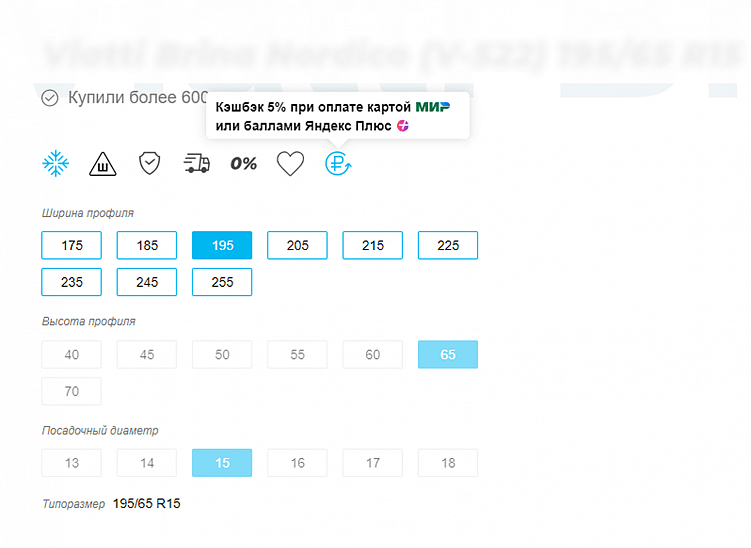The image size is (751, 548).
Task: Click the checkmark icon near 'Купили более'
Action: click(x=50, y=98)
